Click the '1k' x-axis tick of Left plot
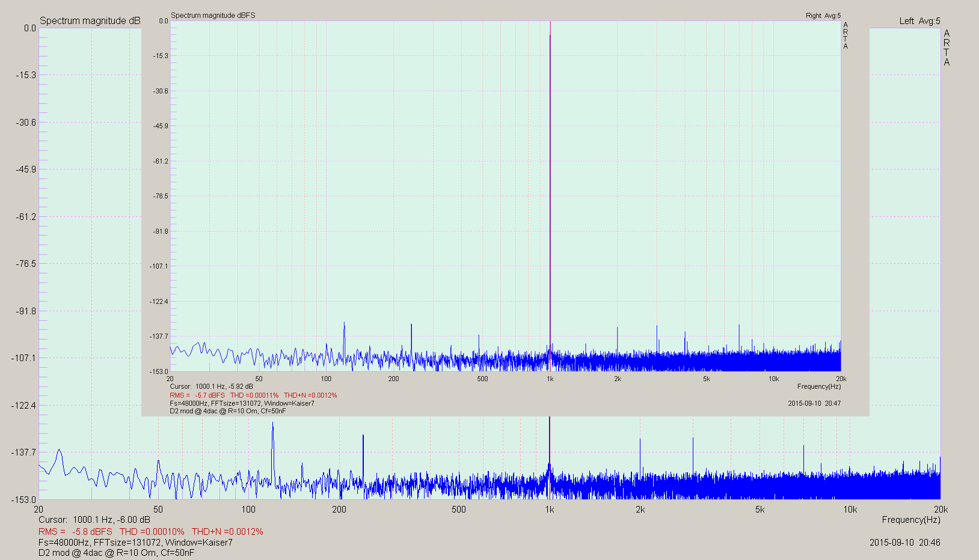The width and height of the screenshot is (979, 560). coord(550,510)
